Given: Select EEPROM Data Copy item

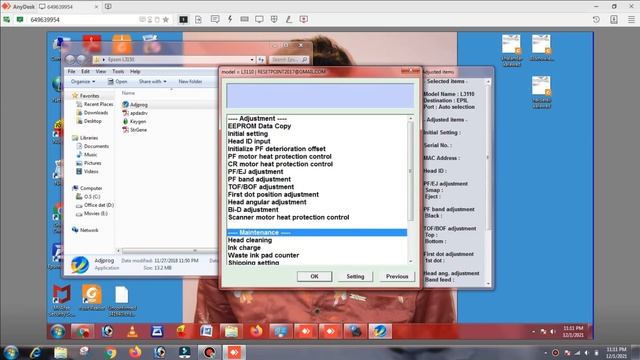Looking at the screenshot, I should pyautogui.click(x=260, y=126).
